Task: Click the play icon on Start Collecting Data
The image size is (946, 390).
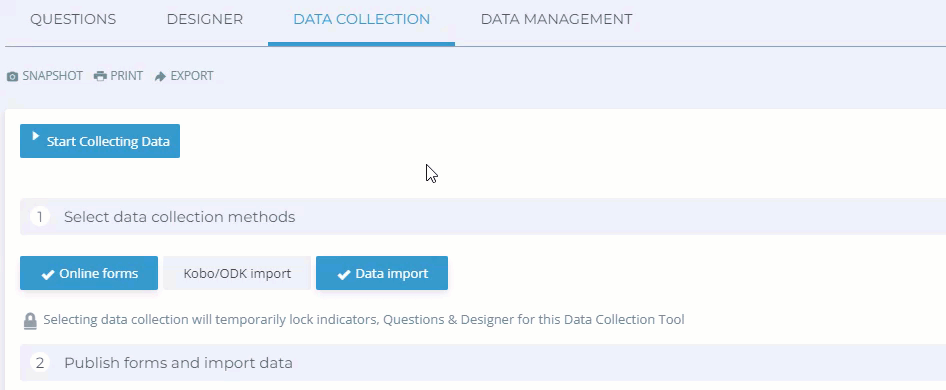Action: [x=36, y=136]
